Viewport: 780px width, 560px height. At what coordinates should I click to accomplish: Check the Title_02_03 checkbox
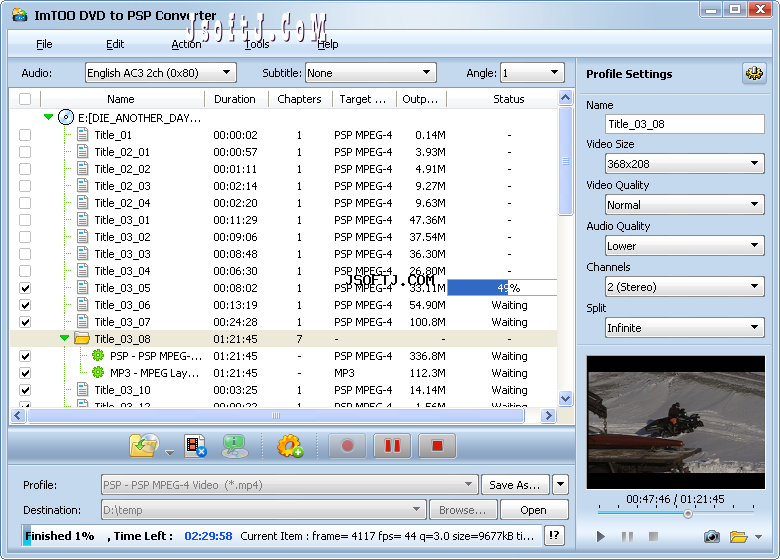pyautogui.click(x=25, y=186)
